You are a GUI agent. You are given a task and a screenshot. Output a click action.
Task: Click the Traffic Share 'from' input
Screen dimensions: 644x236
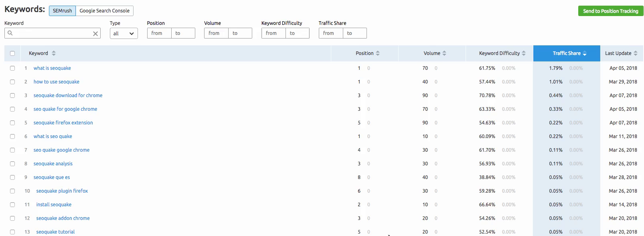(x=331, y=33)
